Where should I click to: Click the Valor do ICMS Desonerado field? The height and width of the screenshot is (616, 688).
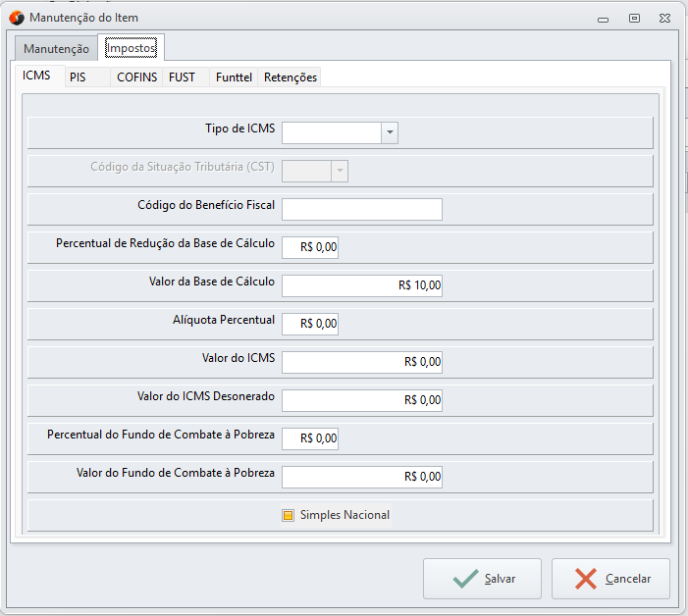click(361, 400)
